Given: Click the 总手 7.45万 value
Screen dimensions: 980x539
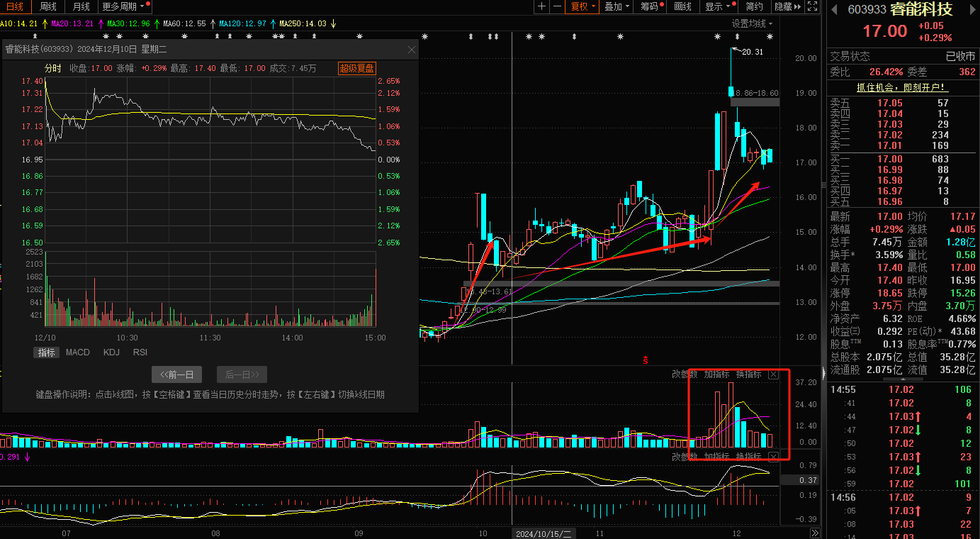Looking at the screenshot, I should (887, 242).
